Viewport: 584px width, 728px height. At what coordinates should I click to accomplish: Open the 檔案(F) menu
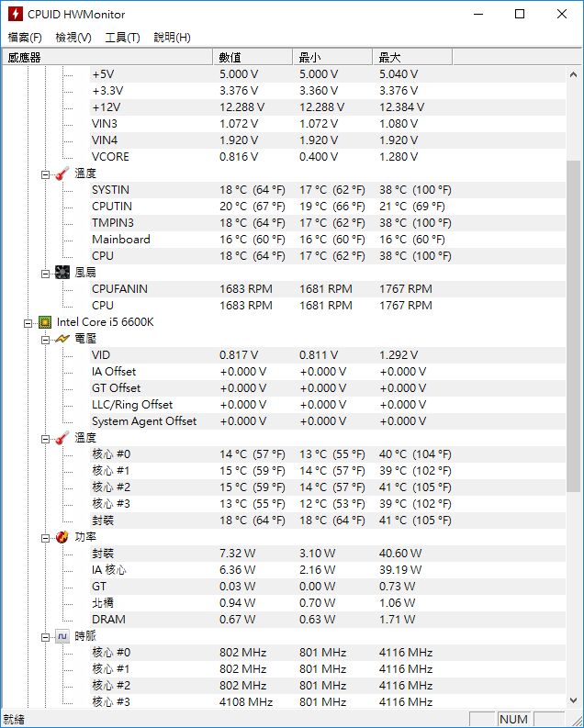(25, 38)
